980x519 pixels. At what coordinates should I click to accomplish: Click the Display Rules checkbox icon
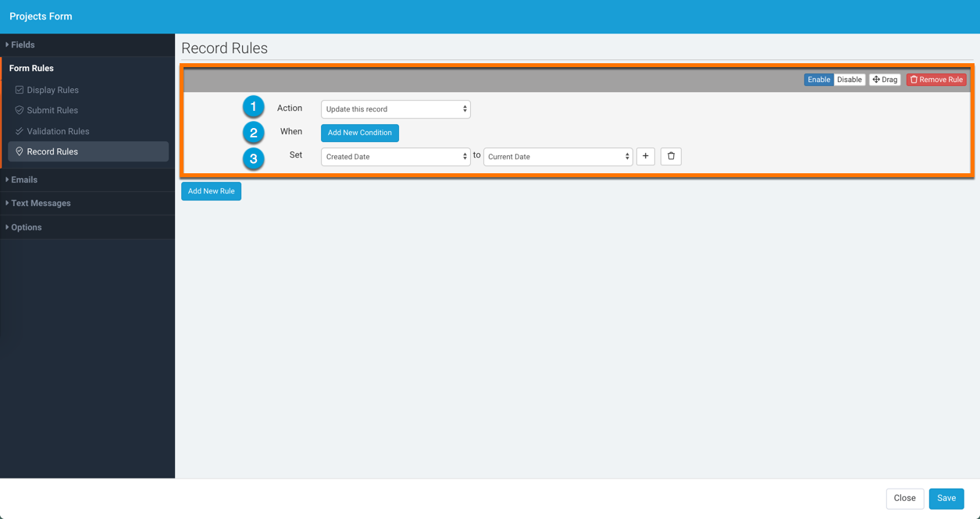click(x=20, y=90)
